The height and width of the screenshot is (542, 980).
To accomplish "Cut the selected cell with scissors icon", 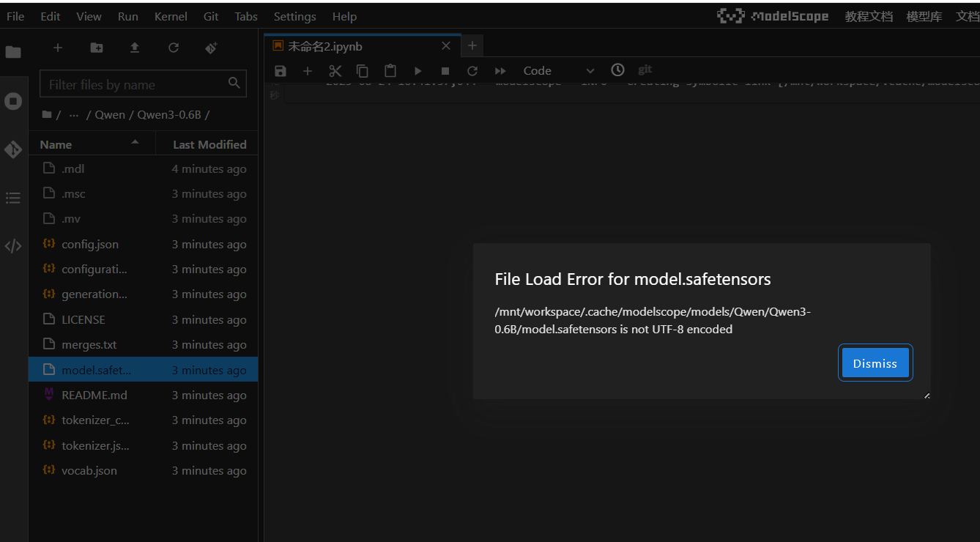I will (x=335, y=71).
